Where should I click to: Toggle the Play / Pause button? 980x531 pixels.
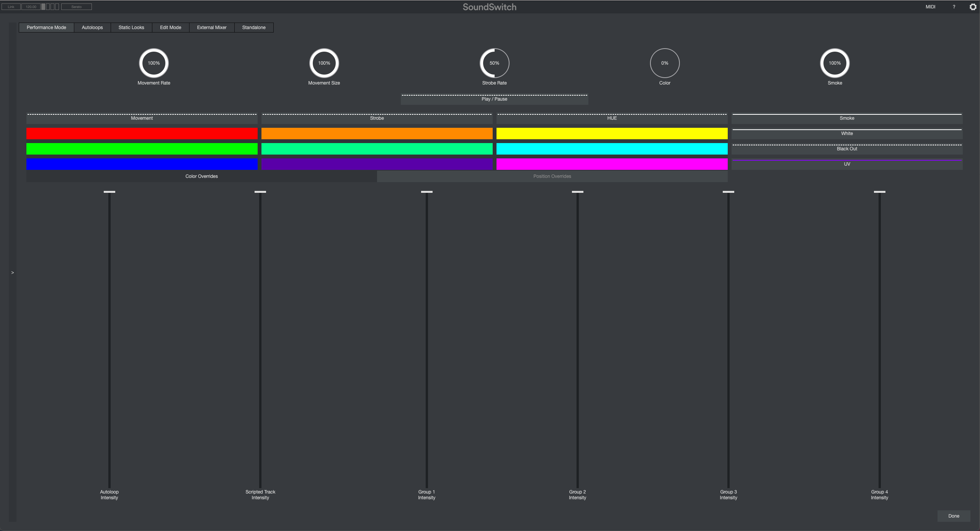click(495, 99)
